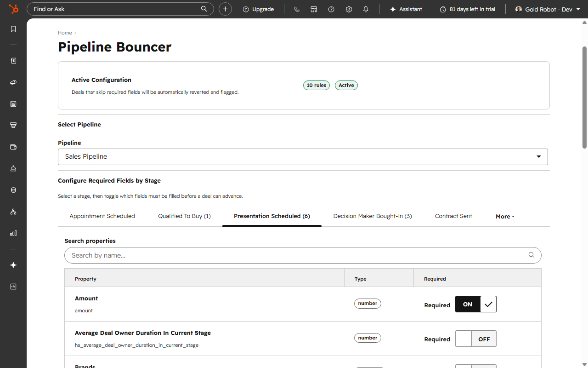Open the reporting bar chart icon in the sidebar
This screenshot has height=368, width=588.
tap(13, 233)
